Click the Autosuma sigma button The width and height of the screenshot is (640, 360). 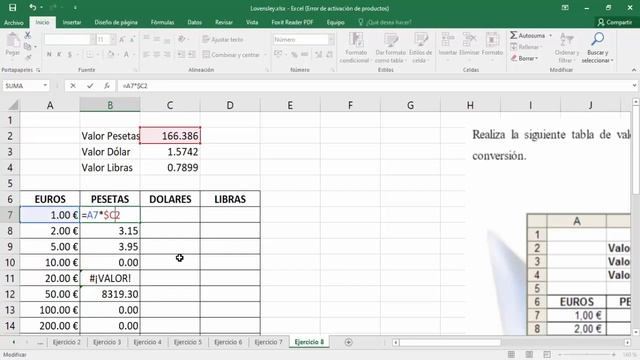click(x=527, y=36)
